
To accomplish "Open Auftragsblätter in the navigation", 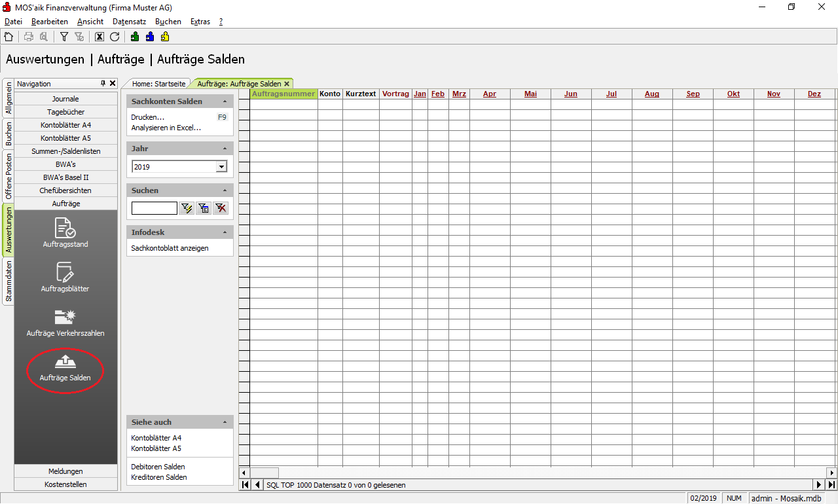I will pyautogui.click(x=65, y=278).
